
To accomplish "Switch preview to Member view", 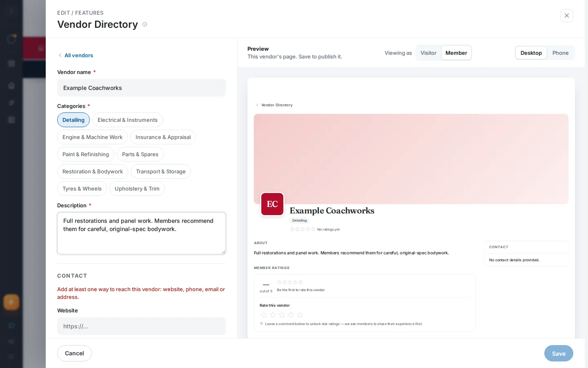I will coord(456,53).
